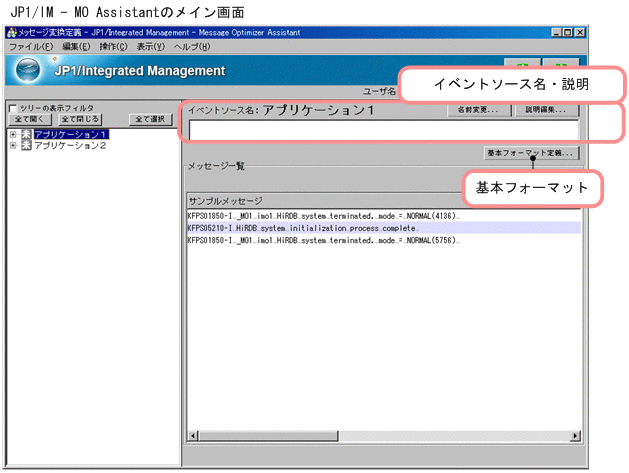
Task: Minimize the Message Optimizer Assistant window
Action: pos(556,32)
